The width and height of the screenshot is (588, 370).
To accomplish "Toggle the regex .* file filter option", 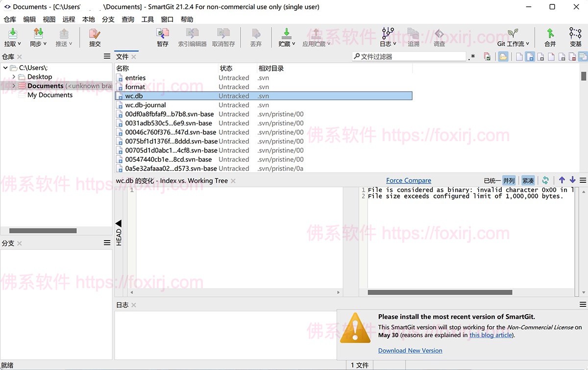I will 471,57.
